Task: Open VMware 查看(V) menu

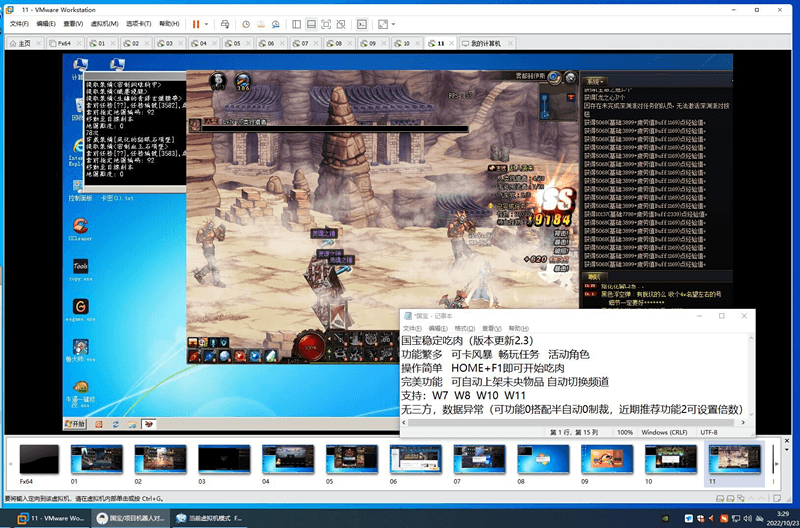Action: click(x=73, y=24)
